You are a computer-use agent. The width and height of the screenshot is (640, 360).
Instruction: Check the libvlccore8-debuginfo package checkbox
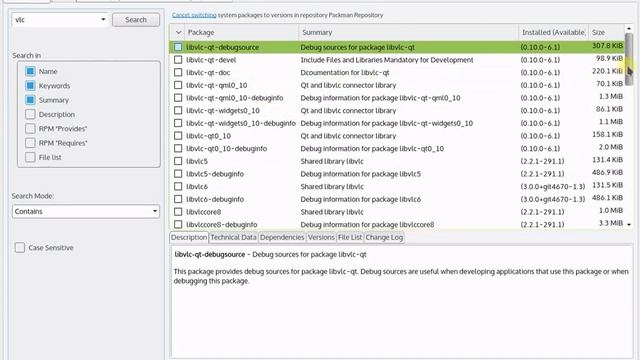[178, 224]
